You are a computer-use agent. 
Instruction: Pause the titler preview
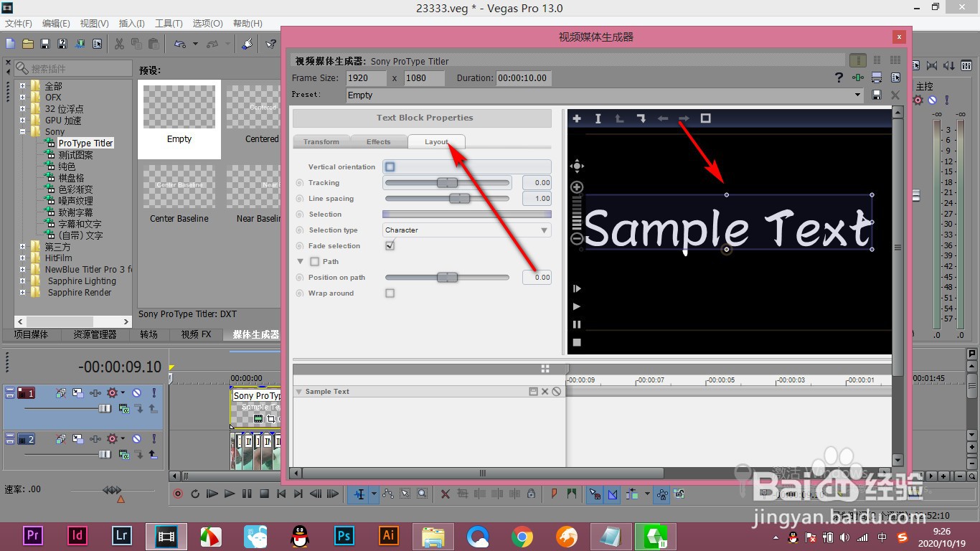(x=577, y=324)
